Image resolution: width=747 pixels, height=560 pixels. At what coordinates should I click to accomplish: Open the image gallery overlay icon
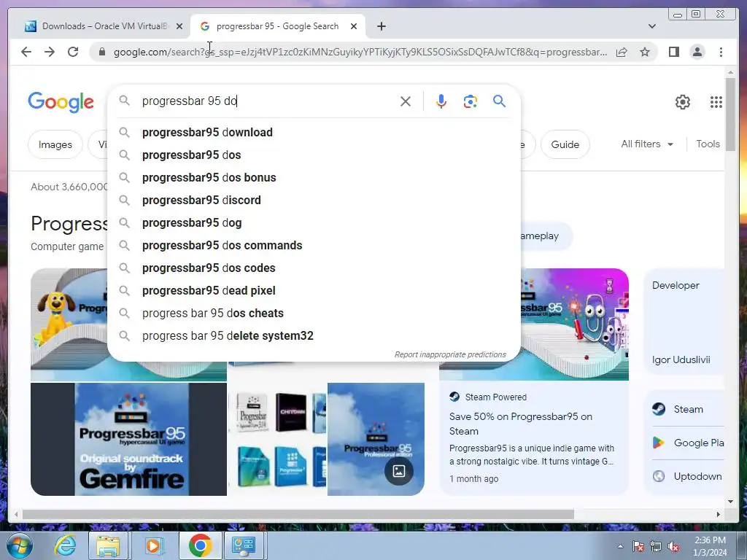pos(399,471)
